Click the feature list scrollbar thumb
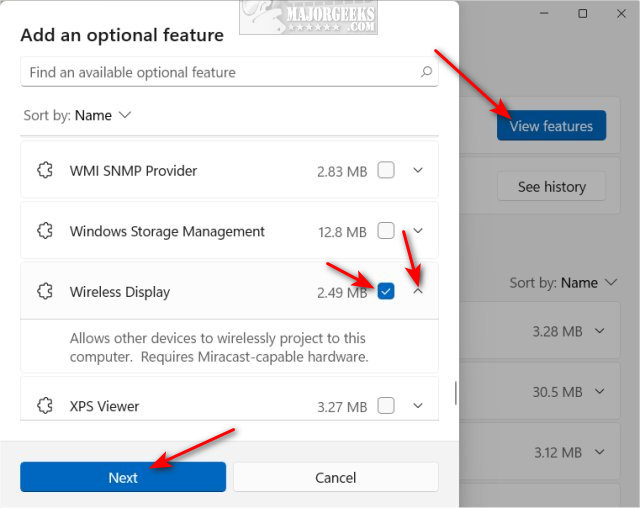This screenshot has height=508, width=640. coord(456,392)
